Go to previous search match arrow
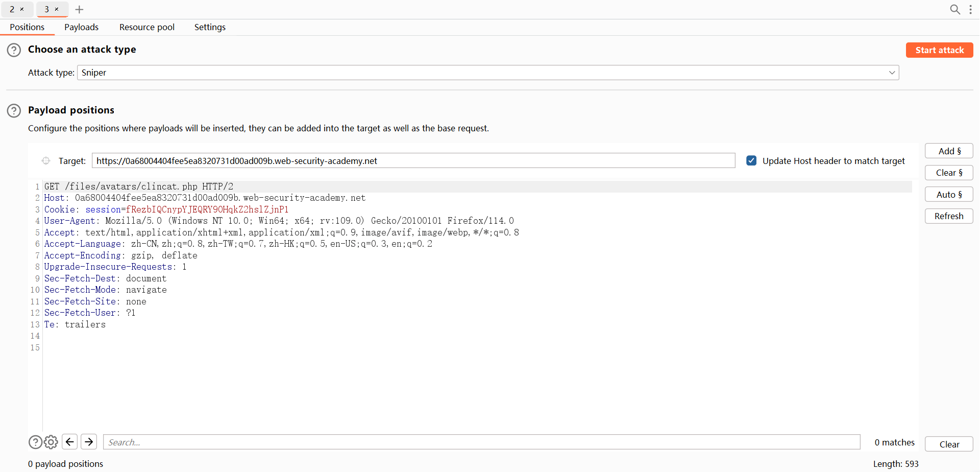This screenshot has height=472, width=980. click(x=70, y=442)
